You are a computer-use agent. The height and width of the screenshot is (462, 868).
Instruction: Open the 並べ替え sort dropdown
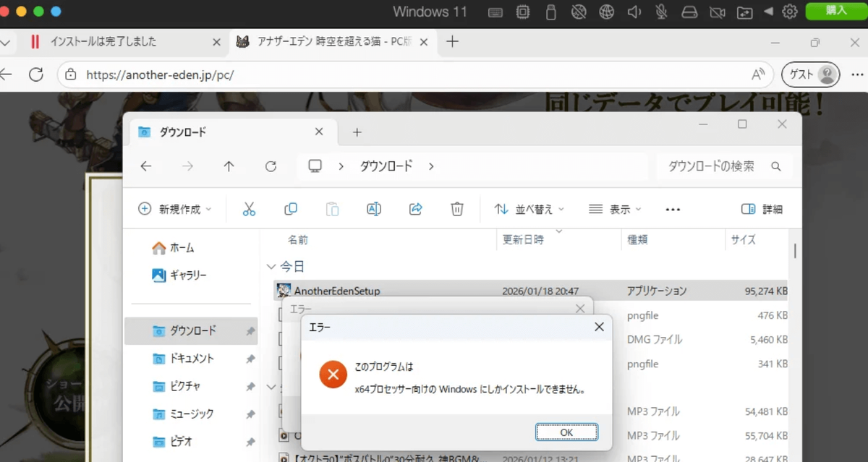coord(529,209)
